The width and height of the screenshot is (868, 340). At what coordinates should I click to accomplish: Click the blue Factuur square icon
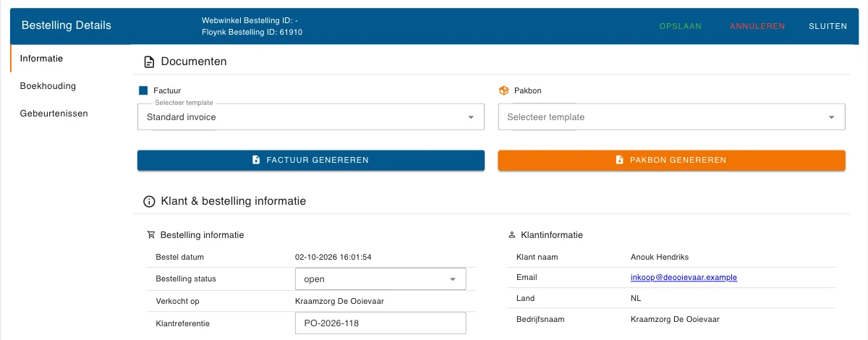(x=142, y=90)
